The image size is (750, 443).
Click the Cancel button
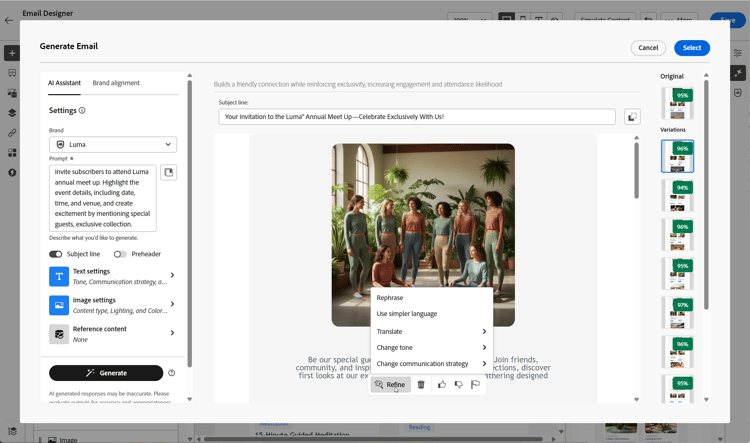648,48
